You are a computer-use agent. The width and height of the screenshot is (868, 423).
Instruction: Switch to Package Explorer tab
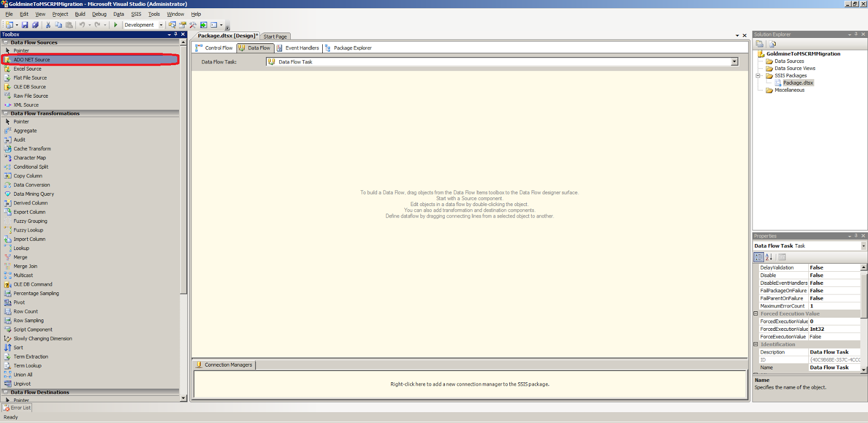coord(348,48)
